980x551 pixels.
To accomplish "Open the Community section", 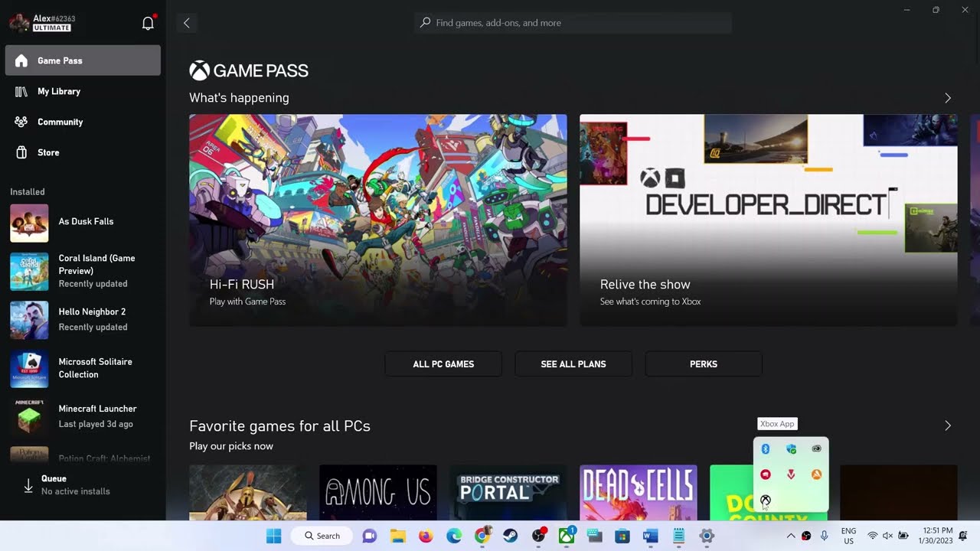I will point(83,122).
